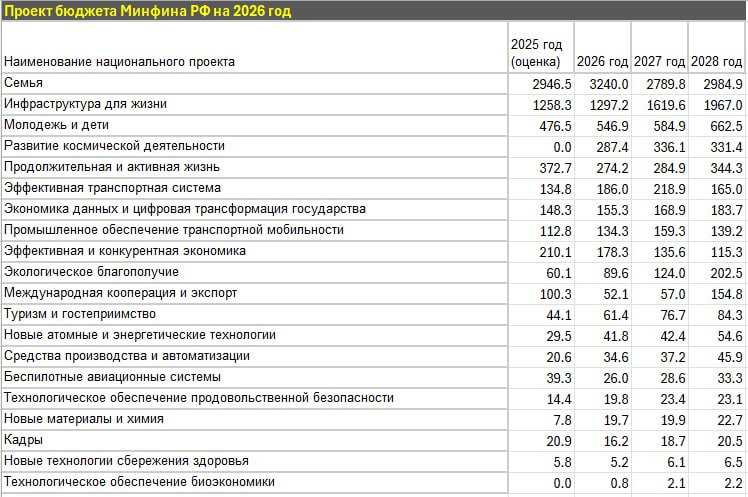
Task: Select the '2026 год' column header
Action: click(602, 61)
